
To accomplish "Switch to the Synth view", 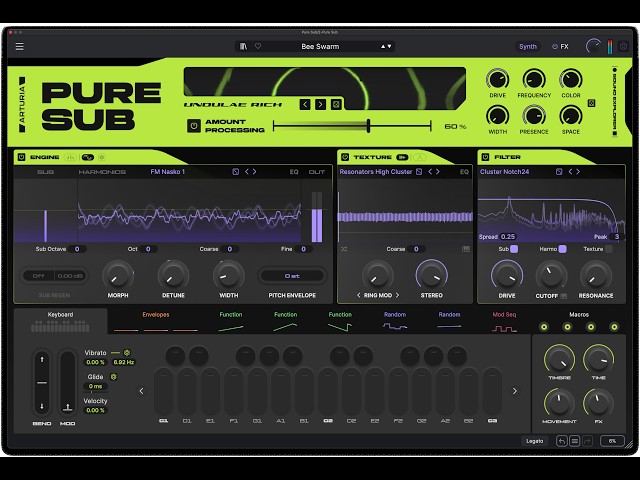I will 527,47.
